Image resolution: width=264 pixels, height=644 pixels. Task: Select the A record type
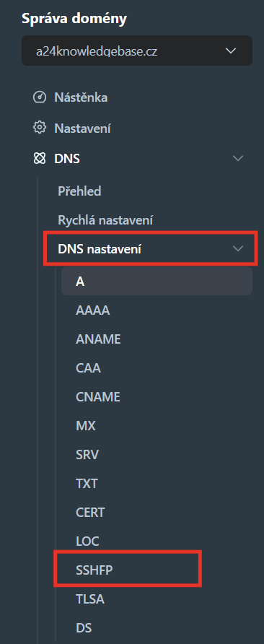(x=157, y=282)
